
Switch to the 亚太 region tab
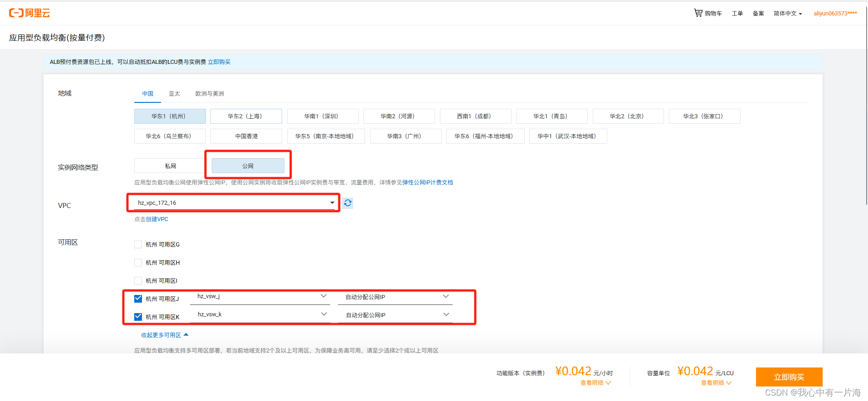point(175,94)
